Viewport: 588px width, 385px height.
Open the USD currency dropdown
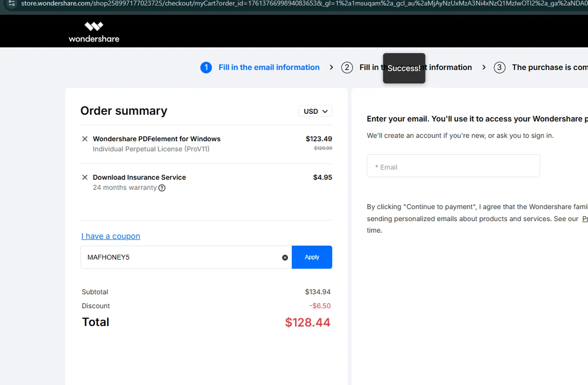[x=315, y=111]
